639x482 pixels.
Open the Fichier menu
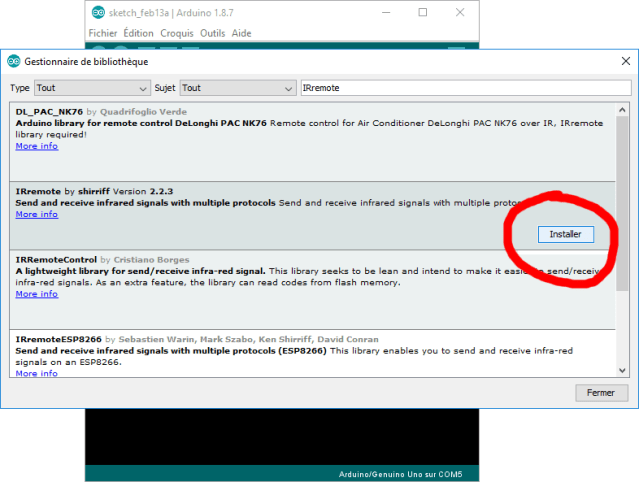point(102,33)
